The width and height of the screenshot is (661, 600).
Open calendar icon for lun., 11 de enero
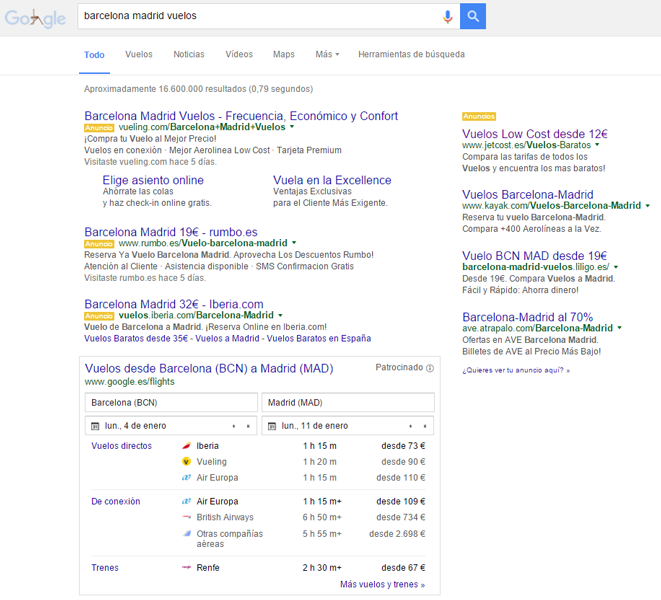tap(272, 426)
